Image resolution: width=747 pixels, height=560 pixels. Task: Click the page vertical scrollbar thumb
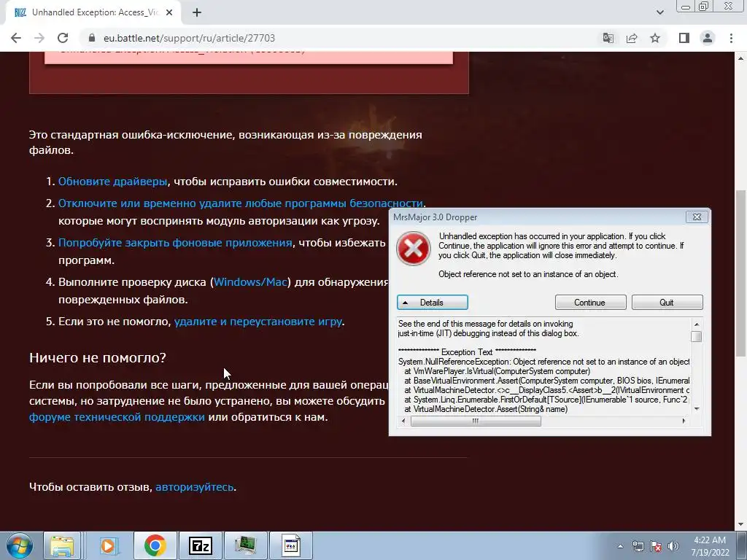740,273
